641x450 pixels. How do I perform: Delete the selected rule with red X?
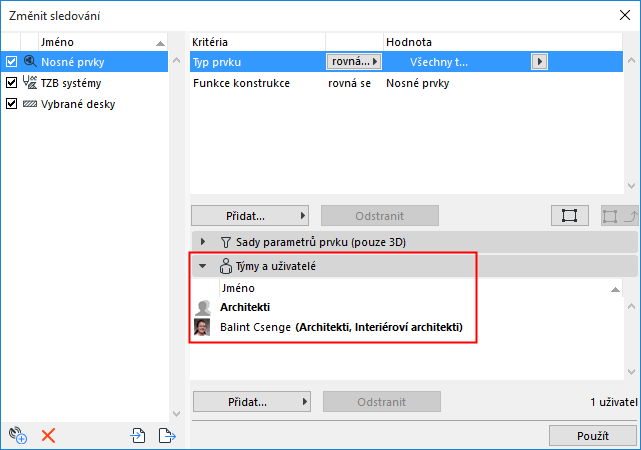(x=47, y=435)
